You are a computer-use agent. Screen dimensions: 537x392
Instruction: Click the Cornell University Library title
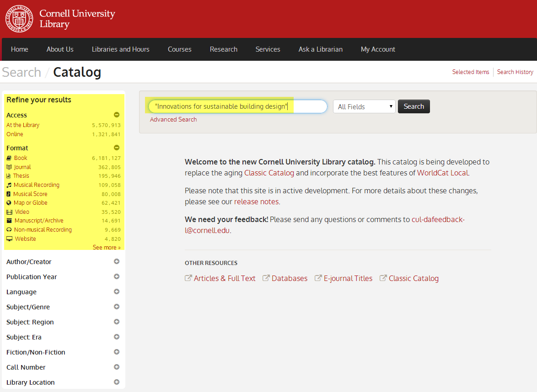[77, 18]
